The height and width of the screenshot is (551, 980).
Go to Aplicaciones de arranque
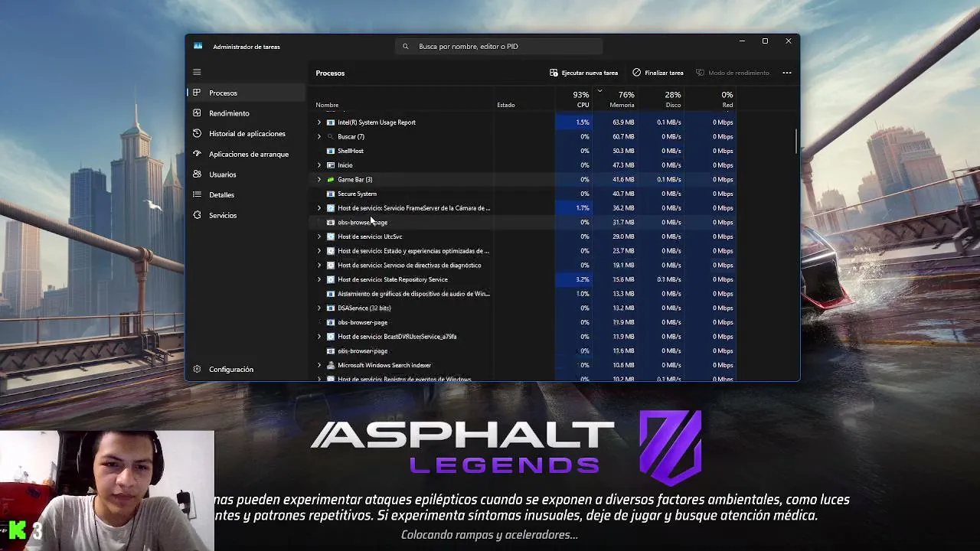pos(246,154)
